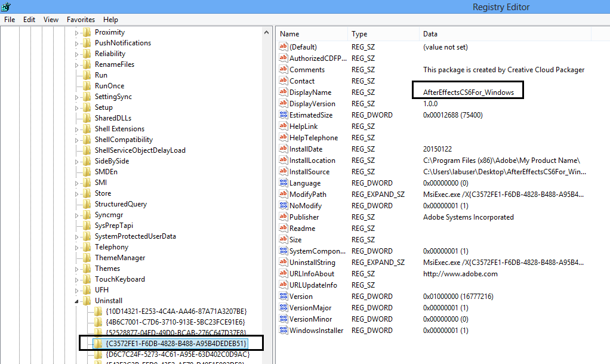610x364 pixels.
Task: Open the File menu
Action: tap(10, 19)
